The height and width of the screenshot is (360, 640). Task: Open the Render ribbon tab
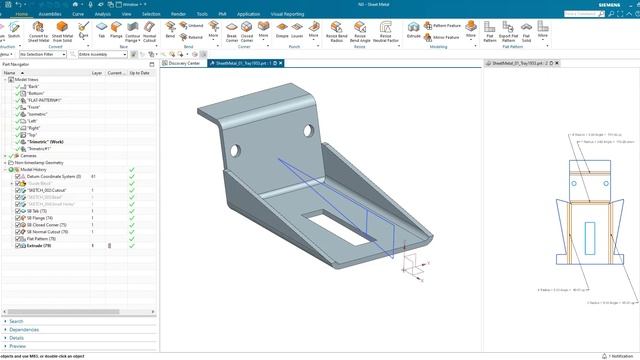tap(178, 14)
